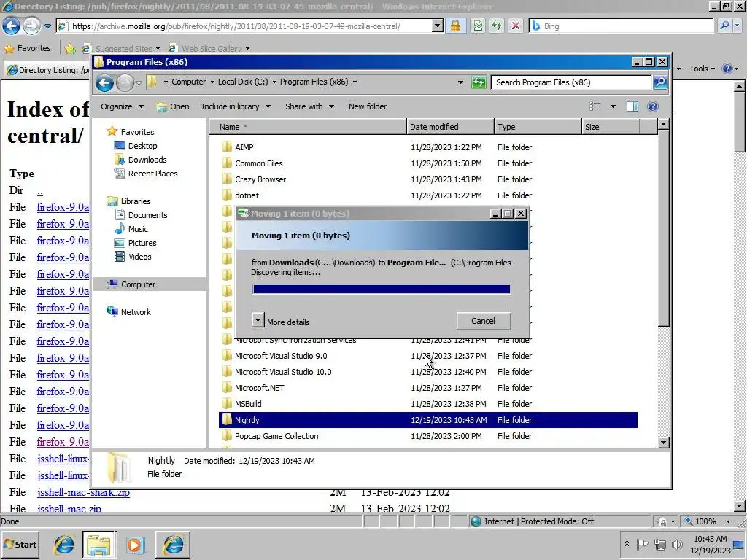Open the Pictures library
Screen dimensions: 747x560
pos(142,242)
